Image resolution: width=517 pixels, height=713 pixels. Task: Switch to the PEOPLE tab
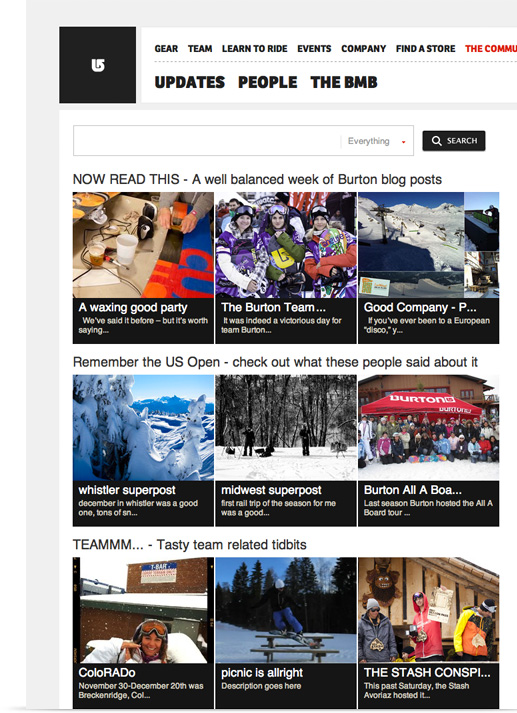(267, 82)
